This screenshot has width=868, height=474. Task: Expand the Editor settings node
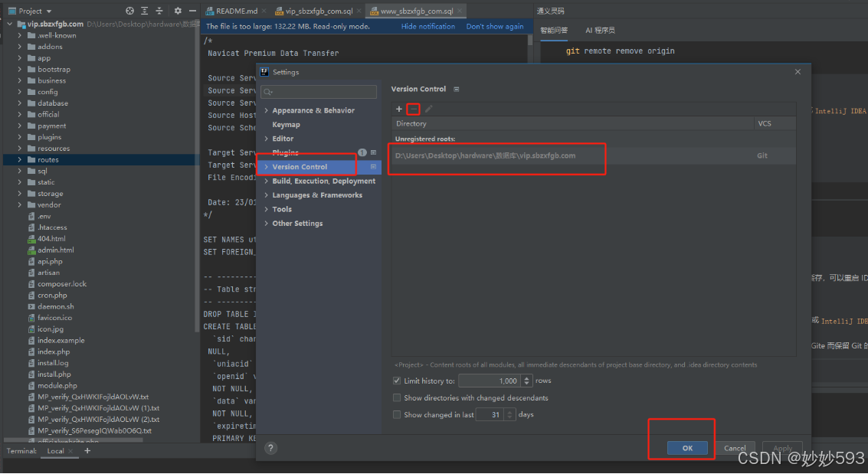tap(267, 139)
